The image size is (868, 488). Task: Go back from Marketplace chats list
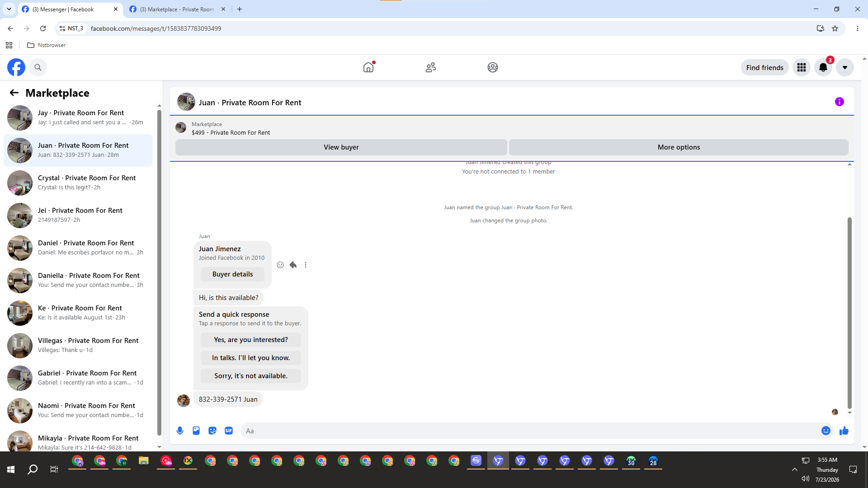pos(14,93)
